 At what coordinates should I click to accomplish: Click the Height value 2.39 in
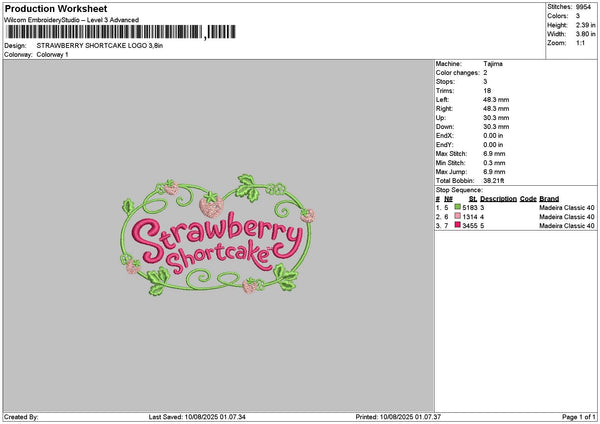click(585, 25)
